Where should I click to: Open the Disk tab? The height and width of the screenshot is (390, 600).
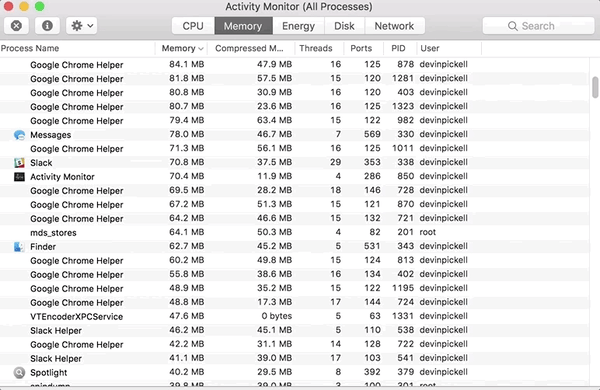tap(344, 26)
